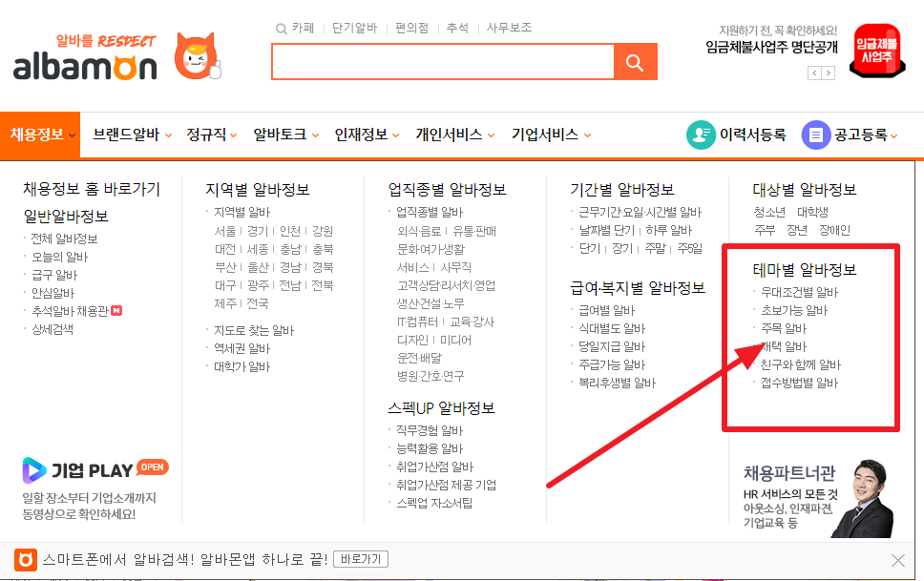Open 지도로 찾는 알바

pos(253,330)
